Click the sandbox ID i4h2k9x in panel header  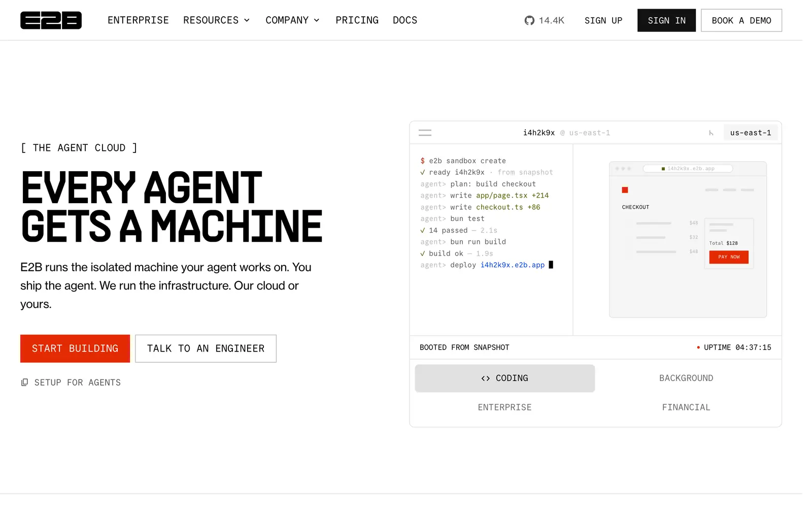tap(539, 133)
